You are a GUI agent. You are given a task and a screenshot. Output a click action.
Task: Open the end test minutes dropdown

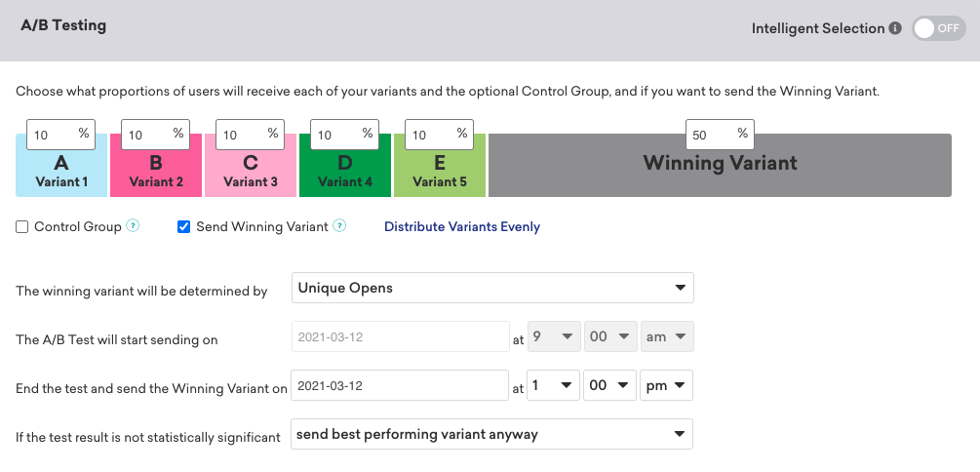coord(609,385)
